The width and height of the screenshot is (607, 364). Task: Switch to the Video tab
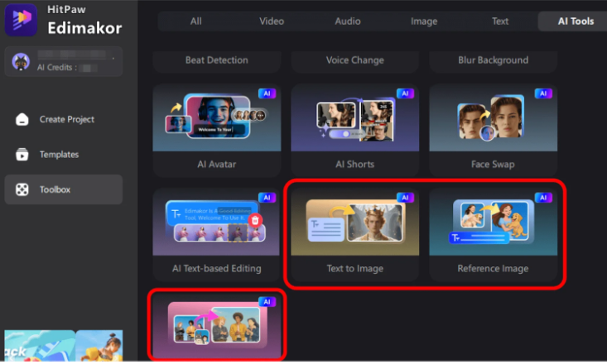pos(272,22)
